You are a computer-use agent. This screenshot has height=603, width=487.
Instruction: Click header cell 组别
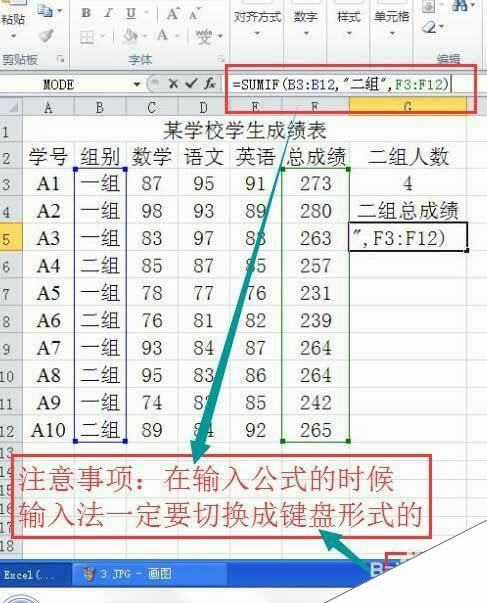coord(100,157)
